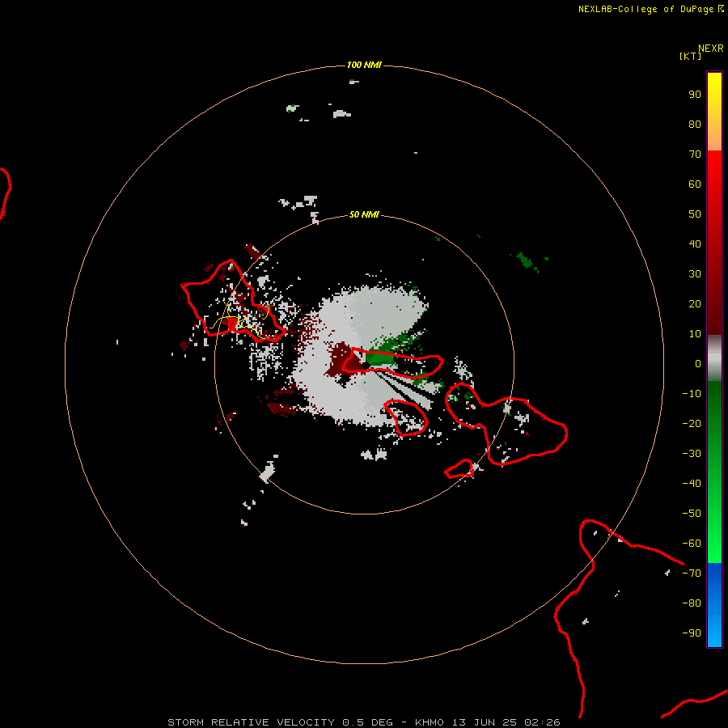Click the positive 60 scale value

pos(695,184)
